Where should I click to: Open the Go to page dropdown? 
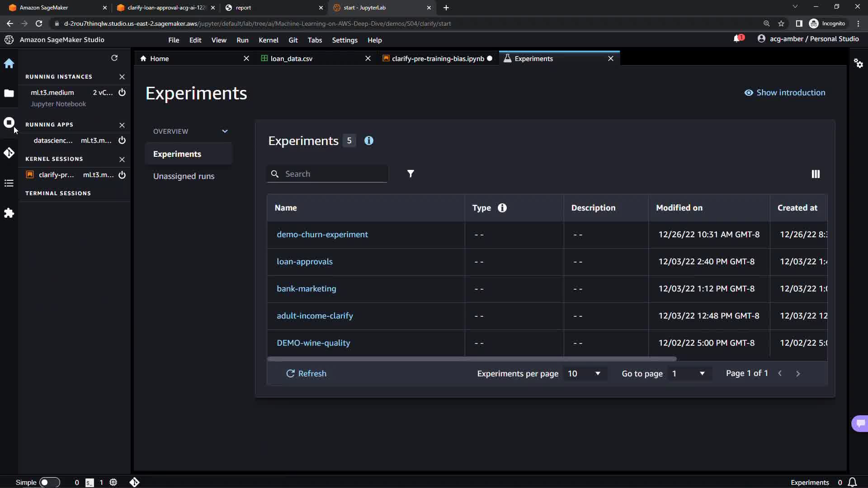click(x=688, y=374)
